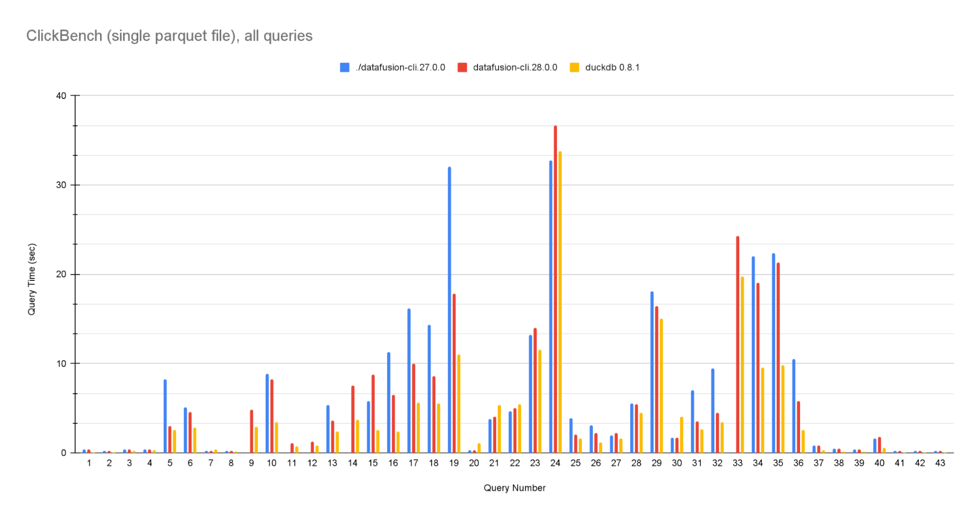Click the blue bar for query 35

pos(774,353)
